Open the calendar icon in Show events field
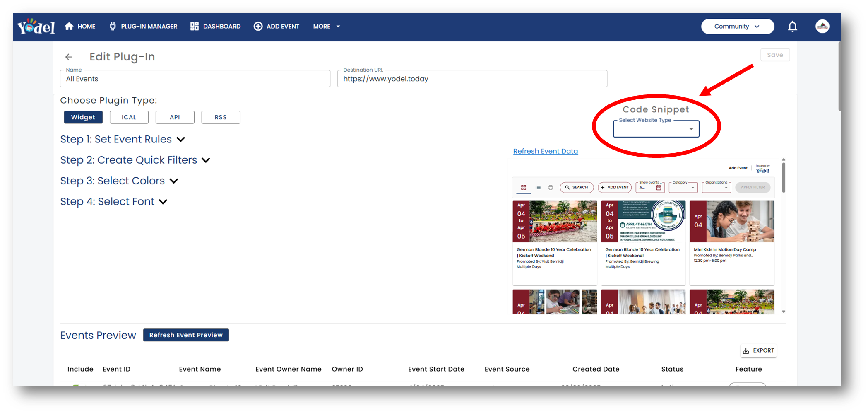 tap(659, 187)
